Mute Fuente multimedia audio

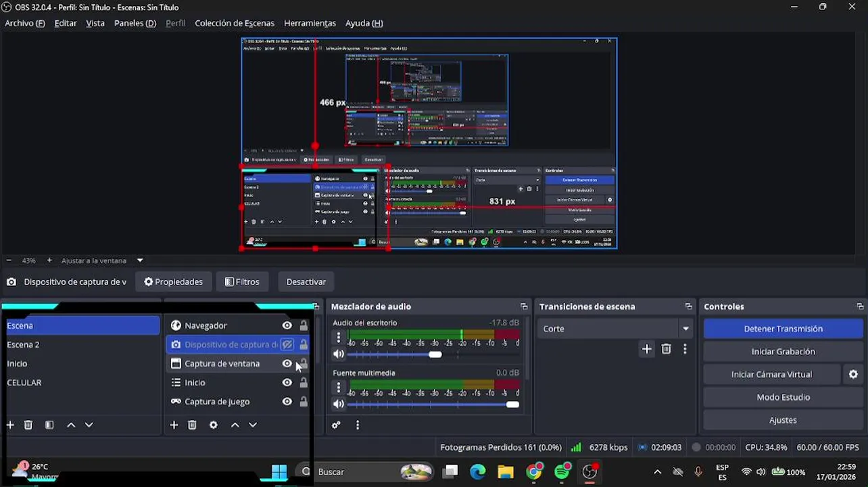339,404
